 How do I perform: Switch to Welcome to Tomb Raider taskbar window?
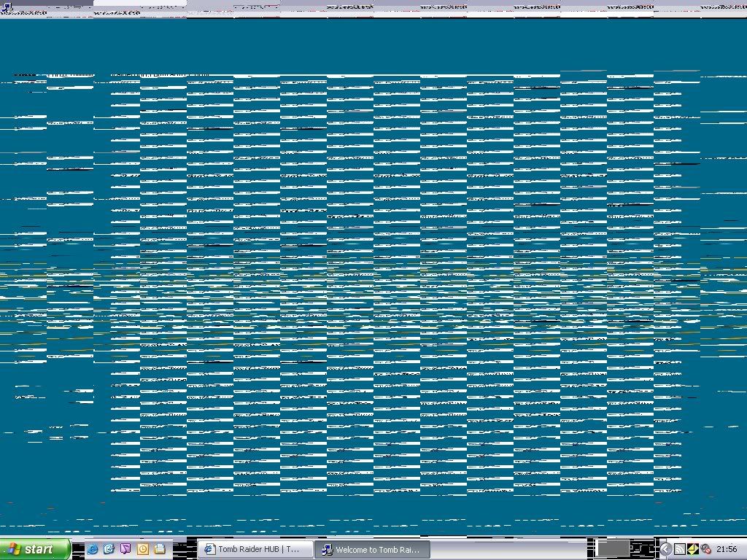coord(373,550)
